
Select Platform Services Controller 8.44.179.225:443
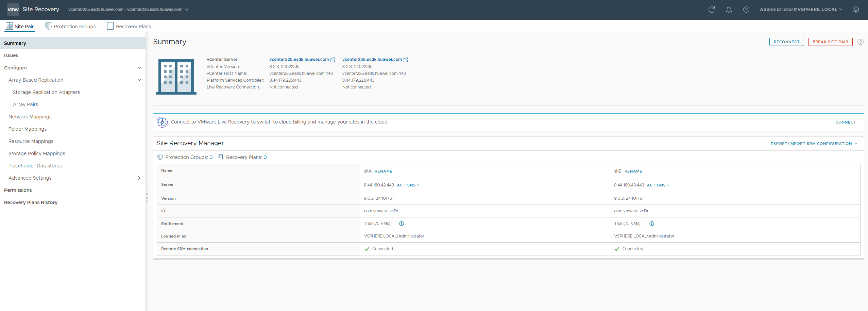[x=285, y=80]
